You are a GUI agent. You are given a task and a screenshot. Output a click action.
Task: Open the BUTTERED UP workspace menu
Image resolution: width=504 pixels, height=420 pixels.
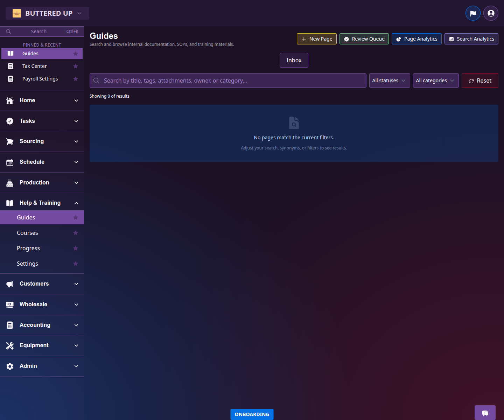point(47,13)
